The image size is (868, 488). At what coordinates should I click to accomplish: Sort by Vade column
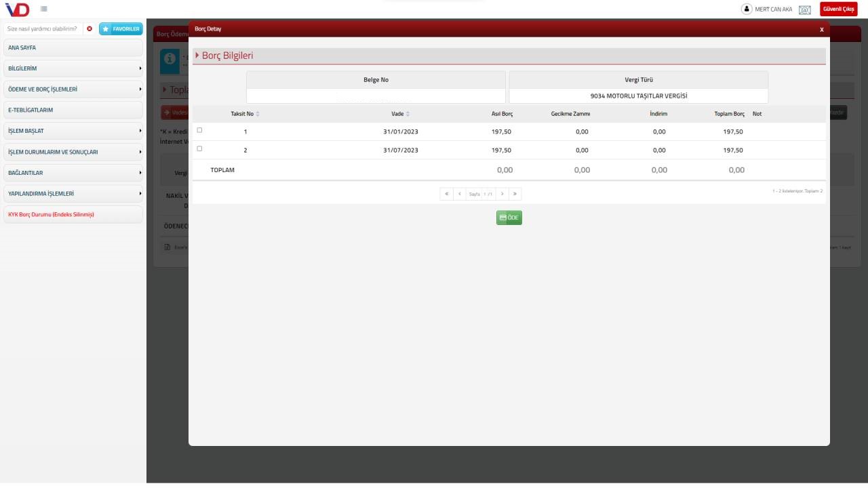point(400,114)
